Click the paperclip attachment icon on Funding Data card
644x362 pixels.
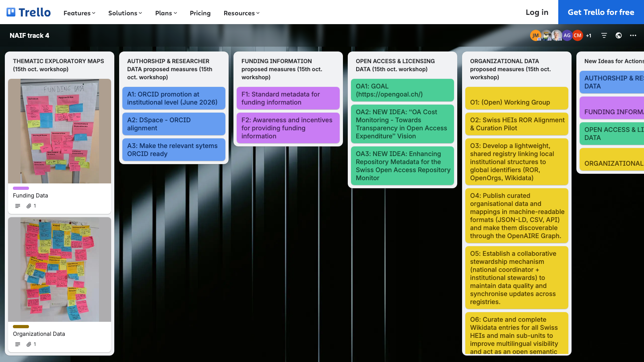coord(29,206)
